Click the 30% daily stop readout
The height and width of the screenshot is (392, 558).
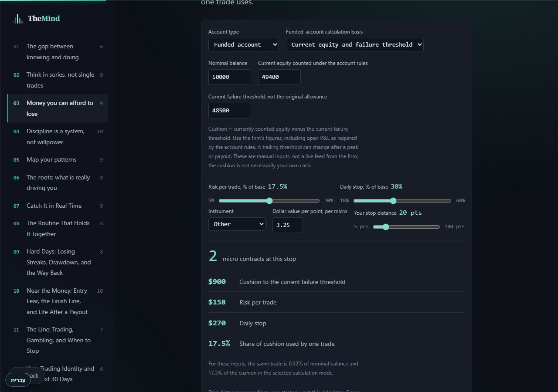[396, 186]
